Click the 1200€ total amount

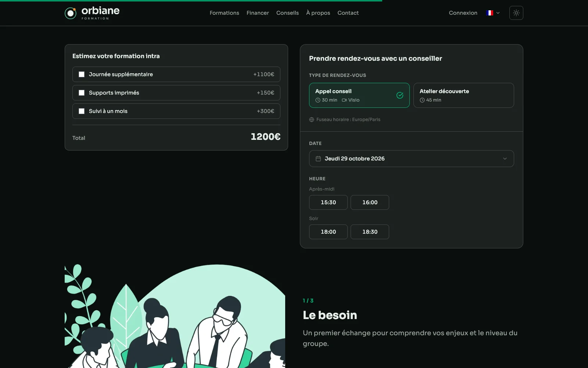click(x=265, y=137)
